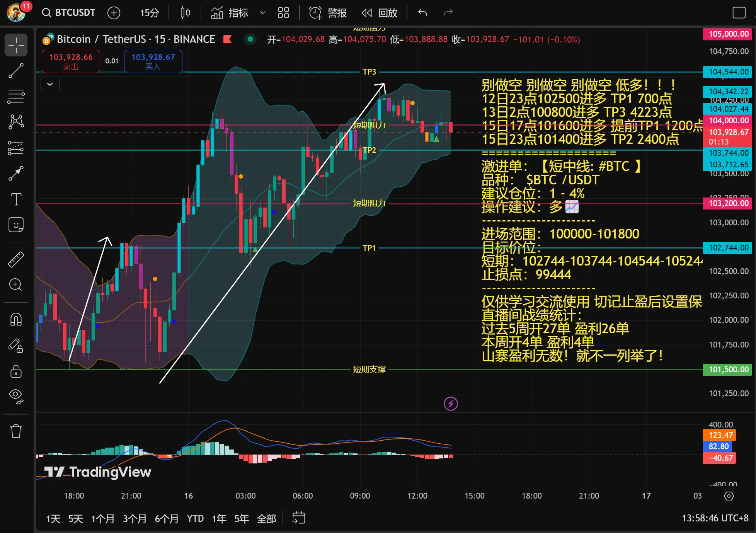The image size is (756, 533).
Task: Select the 短期支撑 support line label
Action: (x=369, y=370)
